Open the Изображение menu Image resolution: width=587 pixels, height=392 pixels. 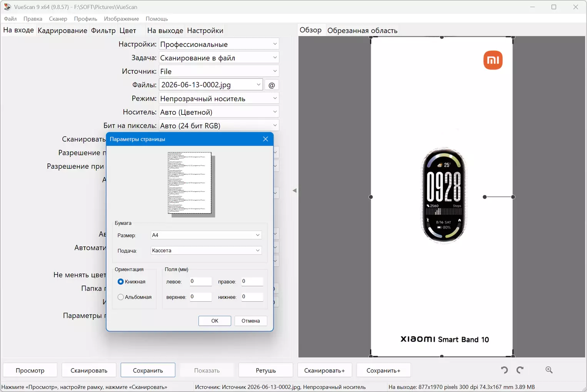click(x=122, y=18)
